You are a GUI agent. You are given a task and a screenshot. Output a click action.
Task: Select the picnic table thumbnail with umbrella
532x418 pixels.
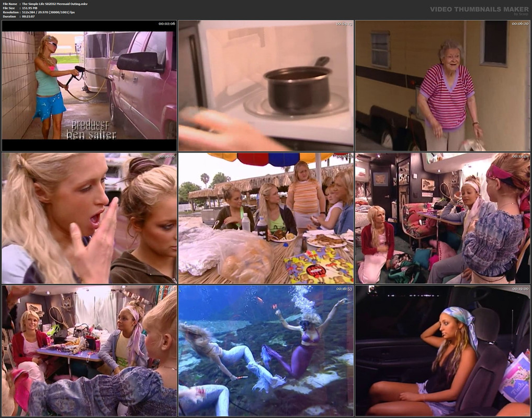[266, 218]
